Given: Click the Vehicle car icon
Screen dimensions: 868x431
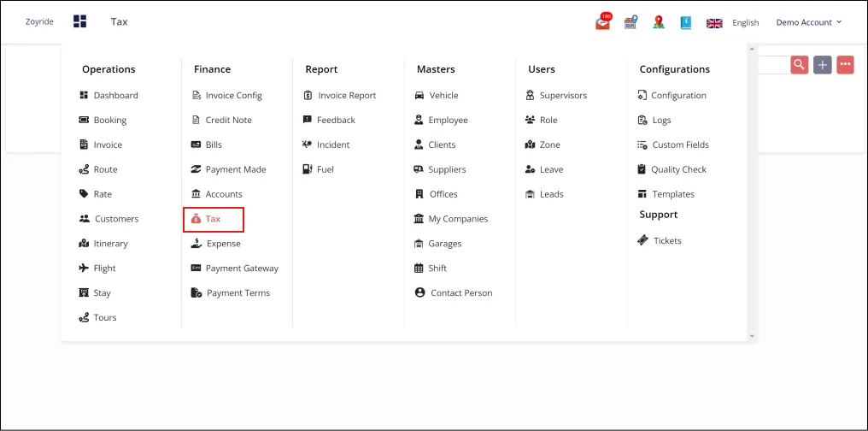Looking at the screenshot, I should click(x=419, y=95).
